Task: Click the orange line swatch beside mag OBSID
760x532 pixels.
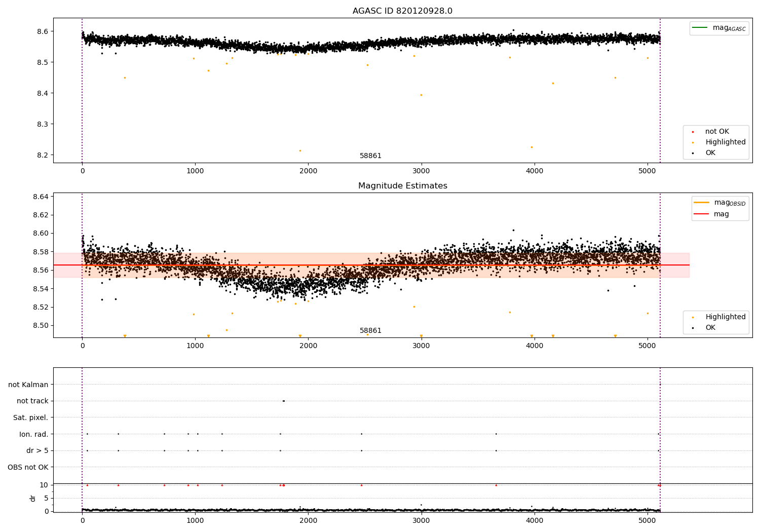Action: coord(702,203)
